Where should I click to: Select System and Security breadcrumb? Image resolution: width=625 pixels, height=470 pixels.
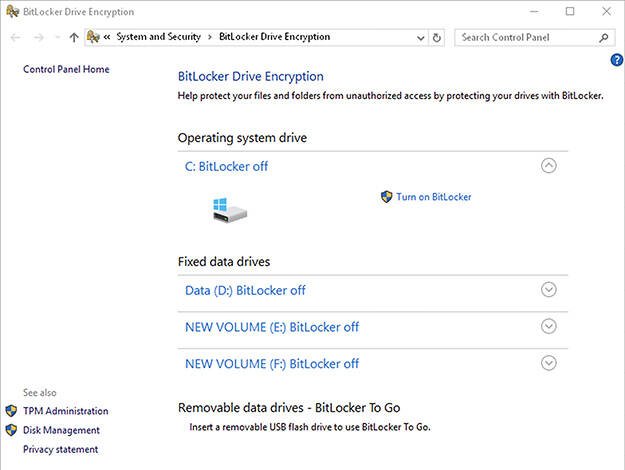click(x=158, y=37)
